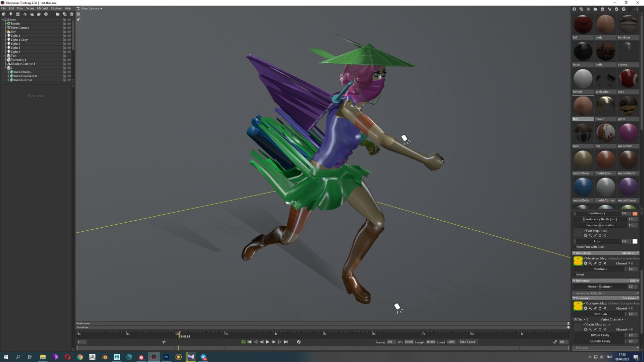This screenshot has width=644, height=362.
Task: Open Chrome from Windows taskbar
Action: tap(79, 357)
